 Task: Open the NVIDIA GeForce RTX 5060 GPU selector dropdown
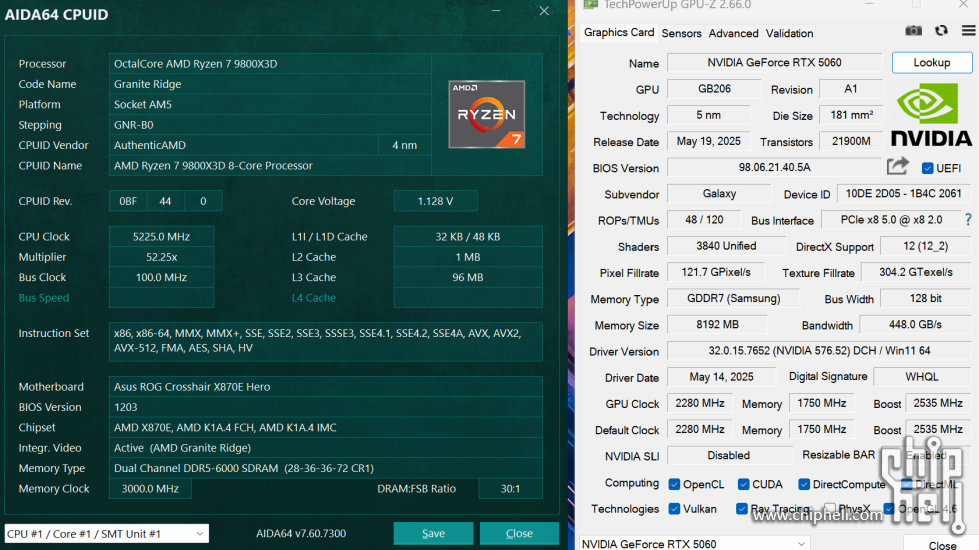(695, 544)
